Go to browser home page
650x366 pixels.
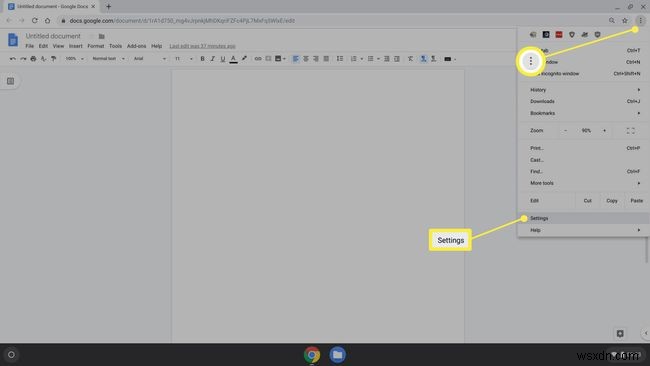click(47, 20)
